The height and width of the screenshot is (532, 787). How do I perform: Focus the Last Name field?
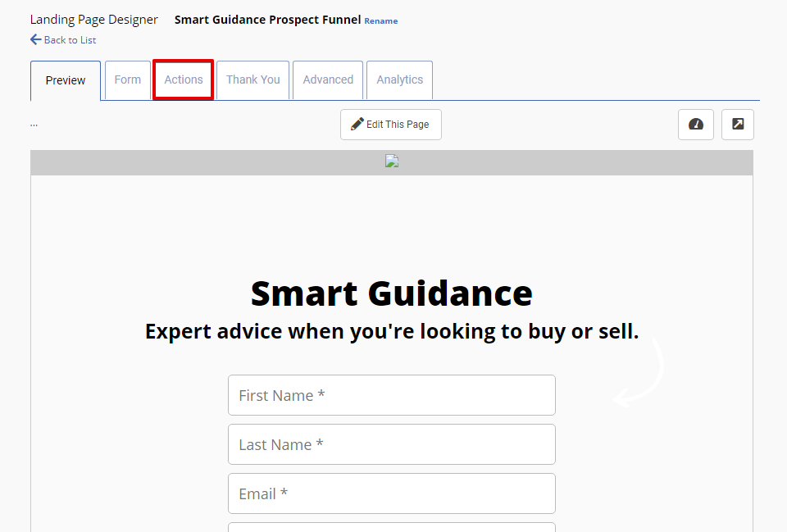point(392,444)
